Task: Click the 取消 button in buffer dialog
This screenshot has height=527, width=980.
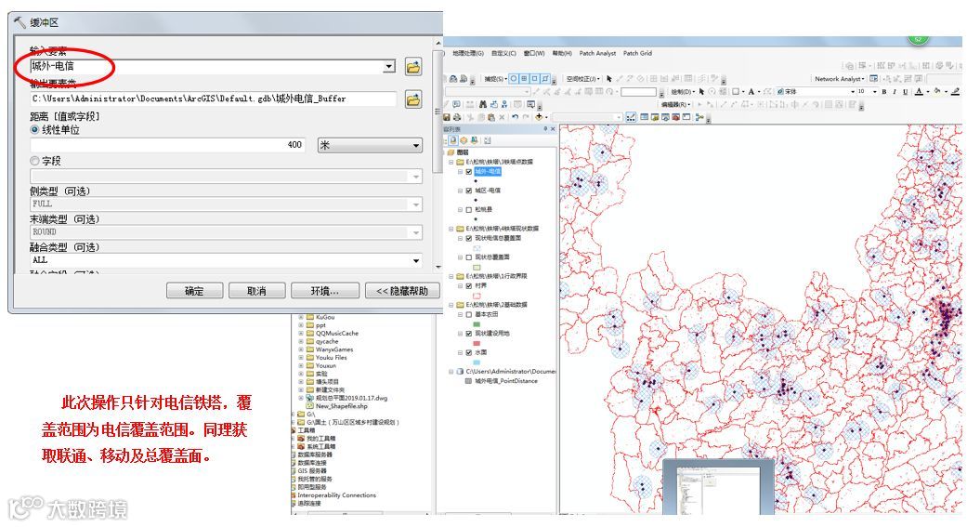Action: pos(257,291)
